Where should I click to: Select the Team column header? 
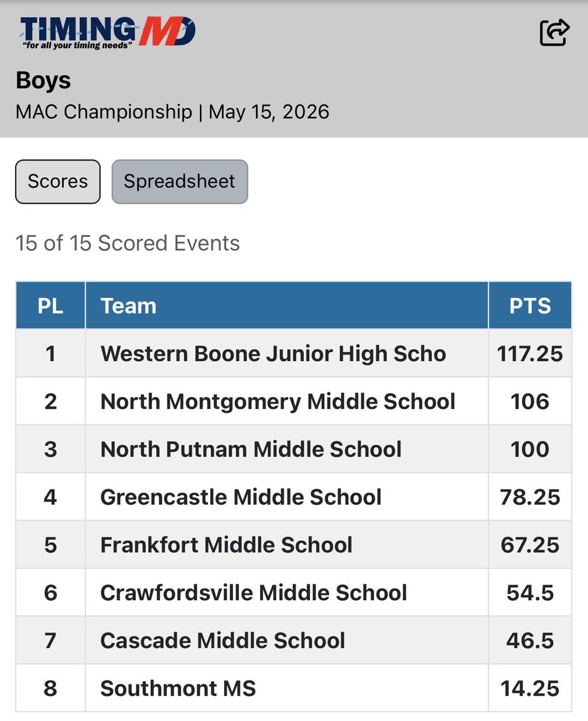(287, 305)
